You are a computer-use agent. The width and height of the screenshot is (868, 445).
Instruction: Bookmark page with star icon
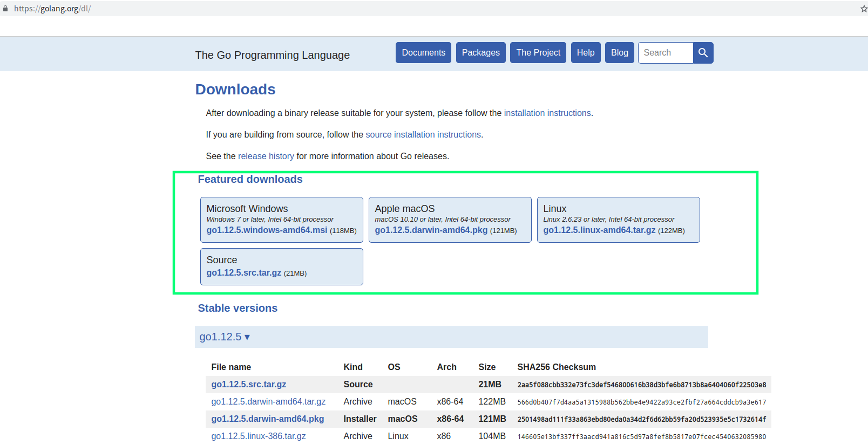(863, 9)
